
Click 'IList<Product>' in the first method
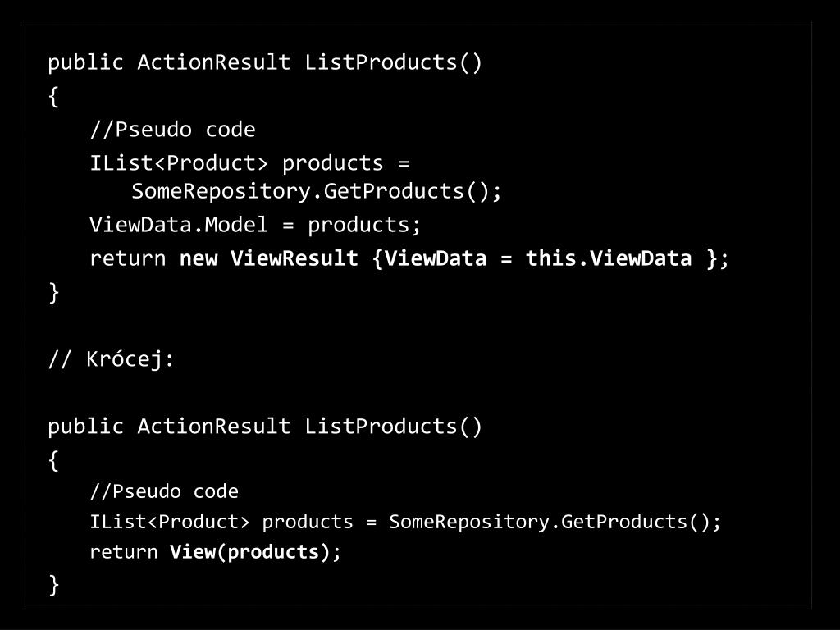click(x=178, y=163)
